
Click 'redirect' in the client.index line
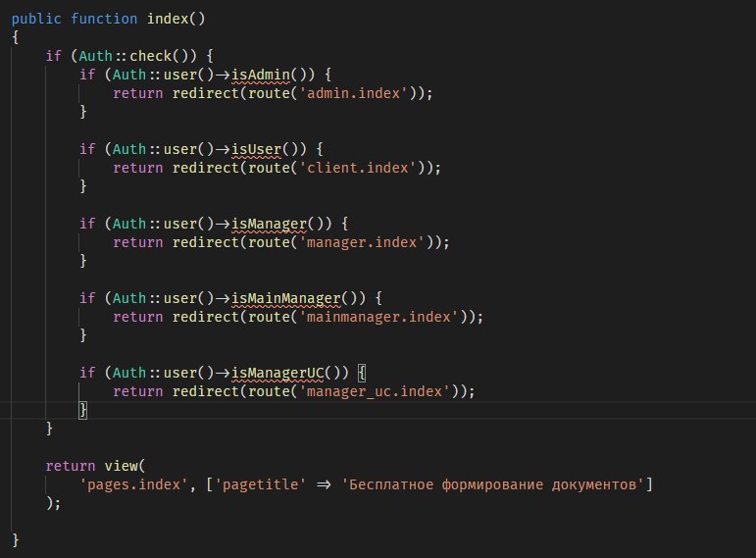(206, 168)
